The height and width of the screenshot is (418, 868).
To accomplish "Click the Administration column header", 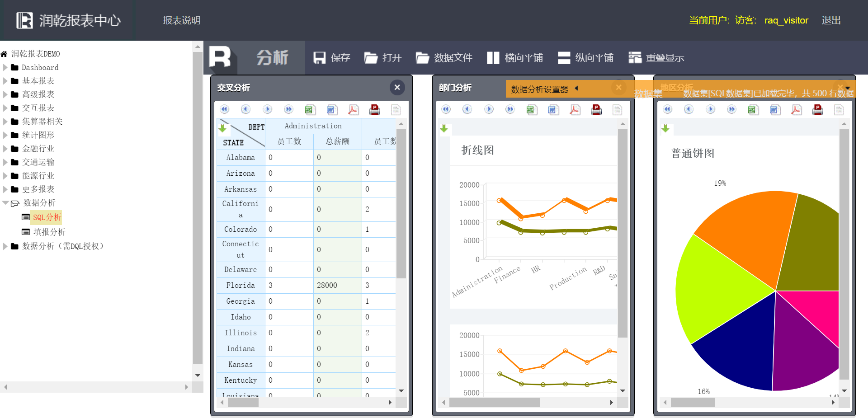I will [313, 126].
